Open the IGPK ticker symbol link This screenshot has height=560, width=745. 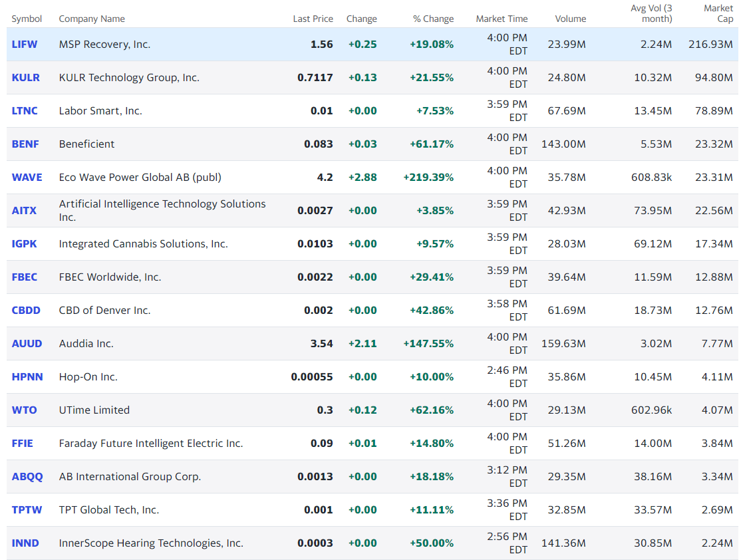(x=24, y=243)
